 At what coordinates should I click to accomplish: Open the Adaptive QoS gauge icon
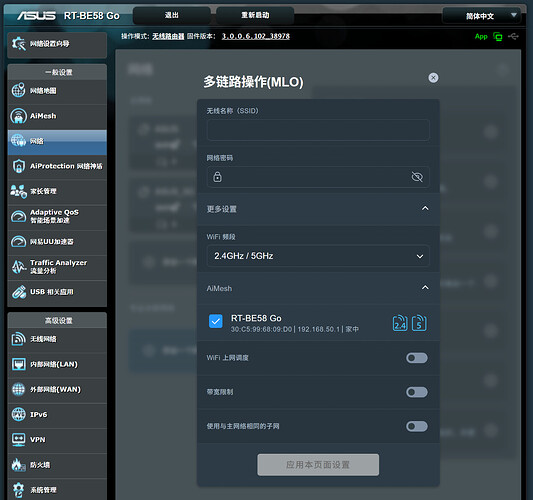pos(18,217)
